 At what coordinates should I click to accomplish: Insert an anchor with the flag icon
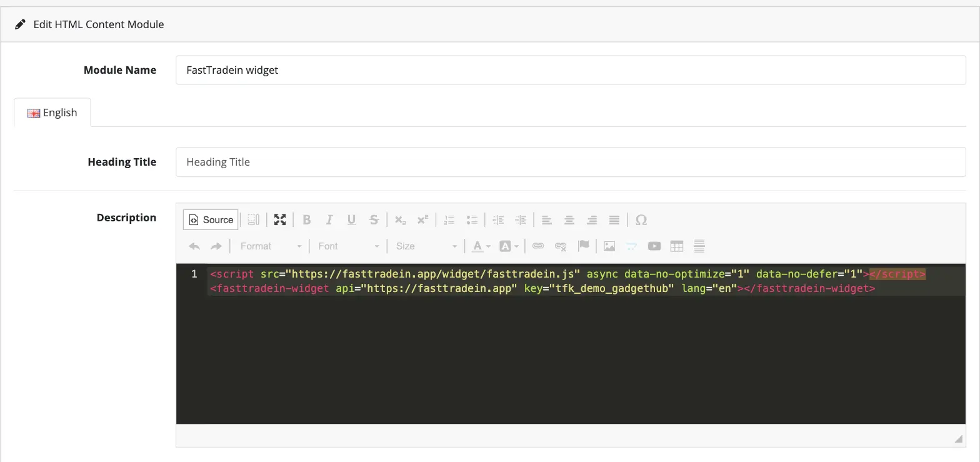[x=583, y=246]
